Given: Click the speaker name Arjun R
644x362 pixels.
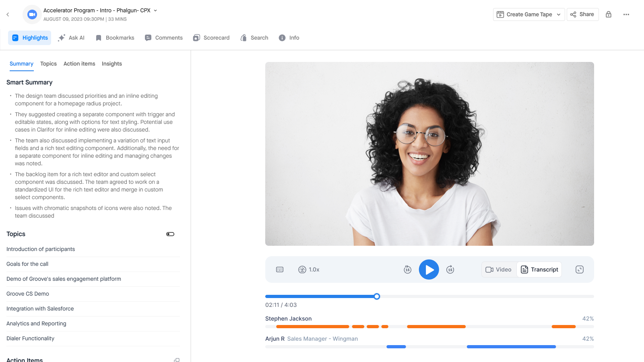Looking at the screenshot, I should pos(275,339).
